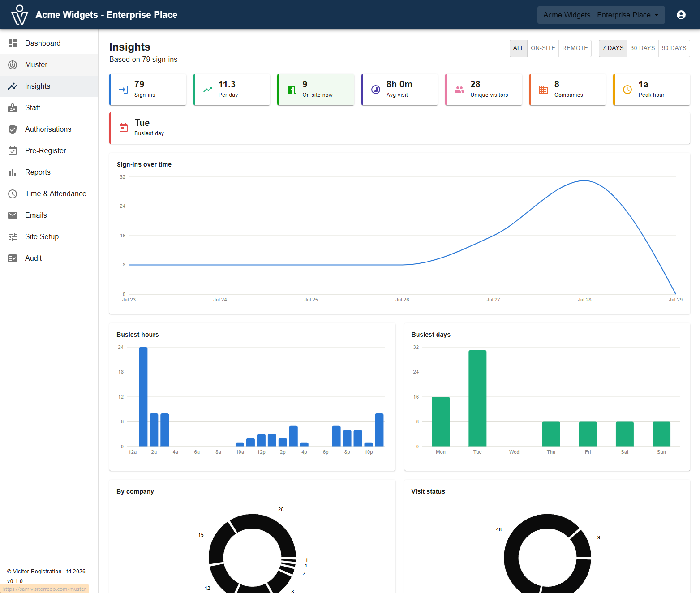Open the Reports page link
Screen dimensions: 700x593
click(49, 172)
